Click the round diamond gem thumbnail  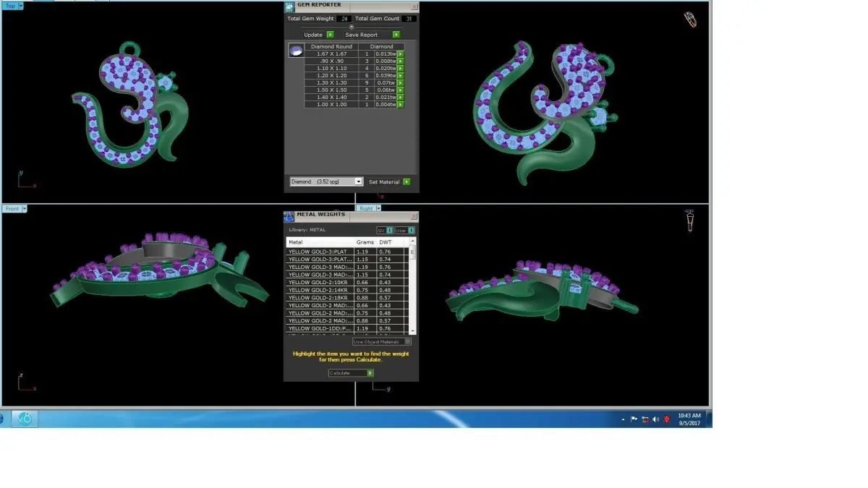click(296, 51)
